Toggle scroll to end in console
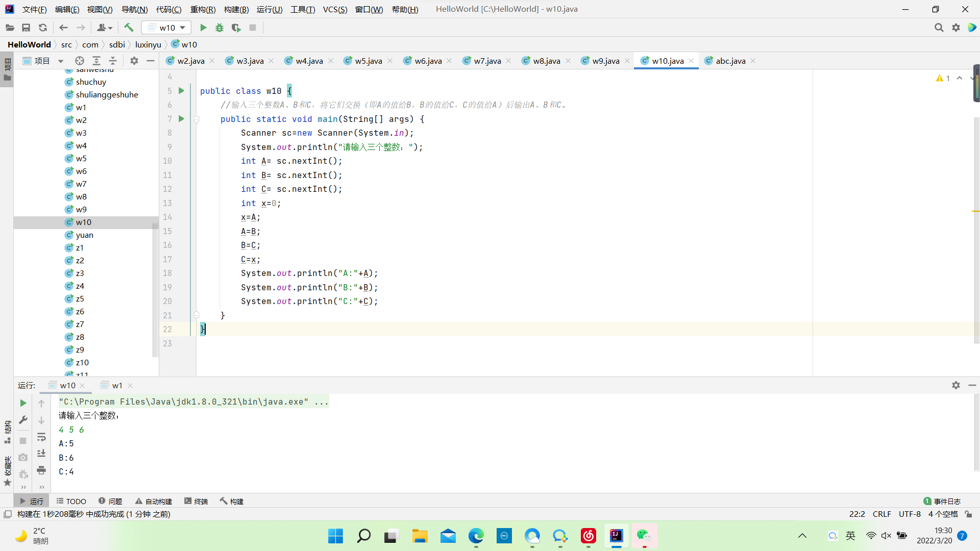This screenshot has width=980, height=551. [x=41, y=454]
